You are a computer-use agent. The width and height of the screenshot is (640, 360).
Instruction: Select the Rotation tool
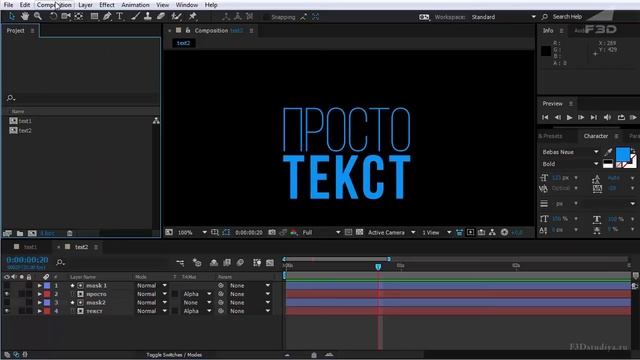tap(53, 16)
